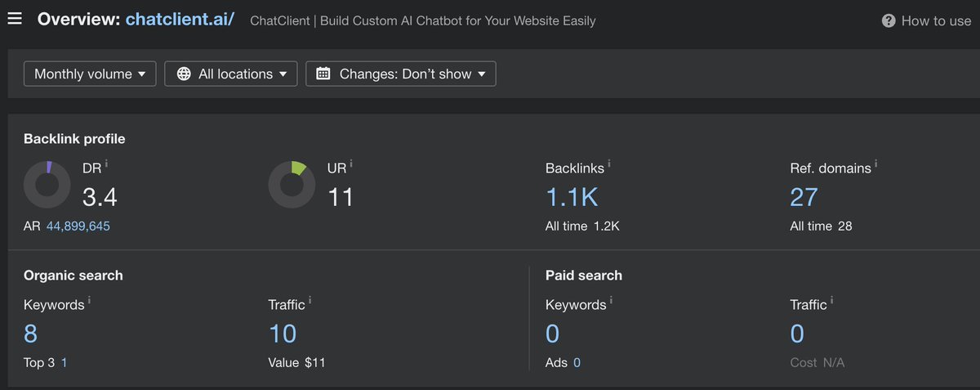Click the Organic search heading
This screenshot has height=390, width=980.
73,276
